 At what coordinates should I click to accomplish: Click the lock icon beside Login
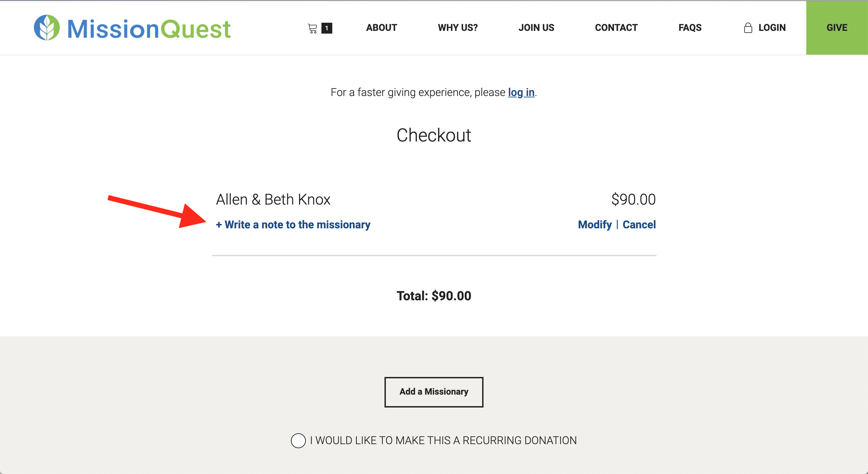coord(748,28)
